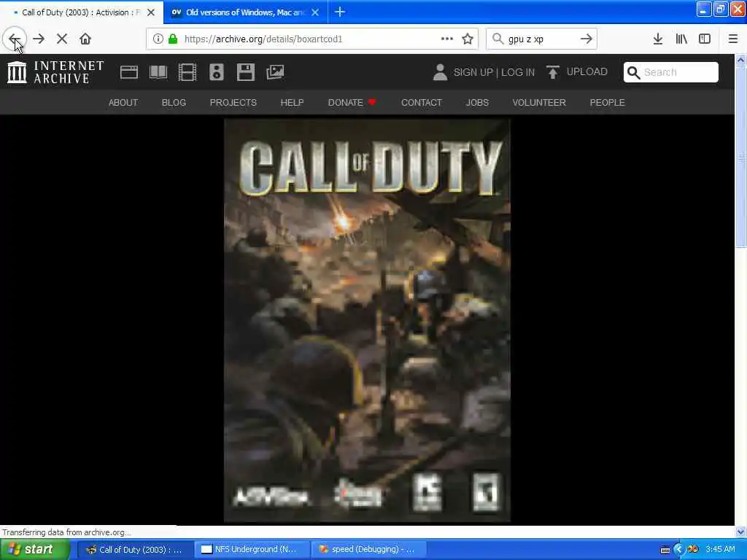Open the DONATE link
The width and height of the screenshot is (747, 560).
(x=352, y=102)
